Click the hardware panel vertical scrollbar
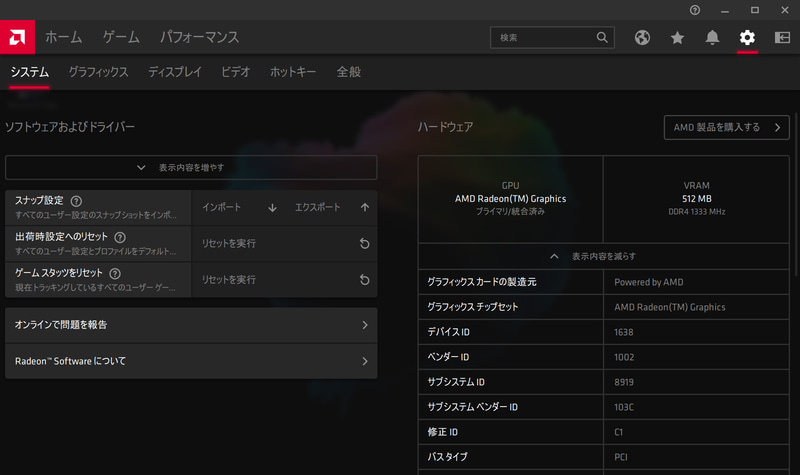 (795, 194)
